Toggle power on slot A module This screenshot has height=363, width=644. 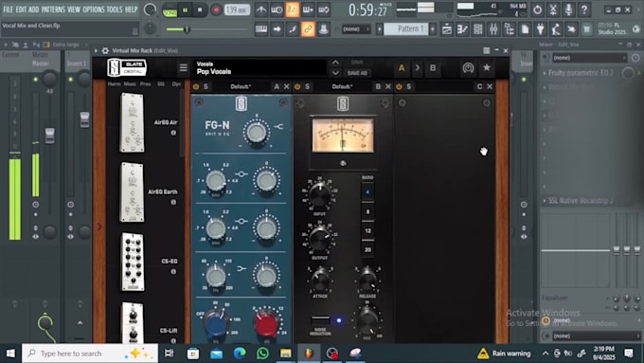(x=196, y=86)
